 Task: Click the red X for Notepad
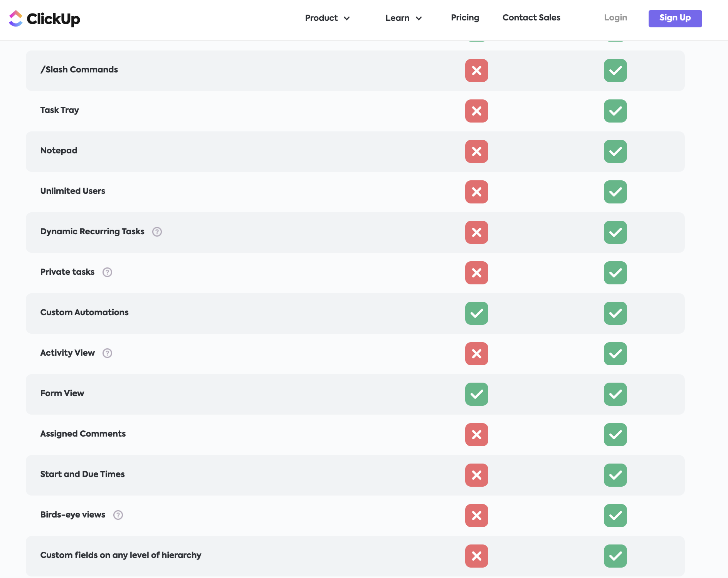click(476, 151)
